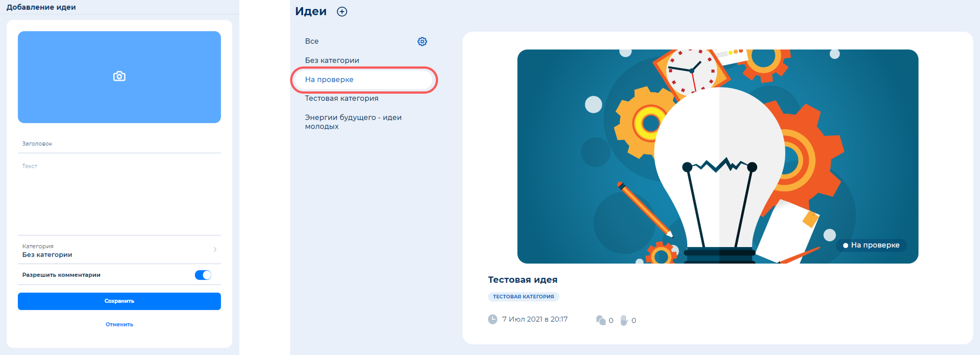The image size is (980, 355).
Task: Select the Без категории filter
Action: coord(332,61)
